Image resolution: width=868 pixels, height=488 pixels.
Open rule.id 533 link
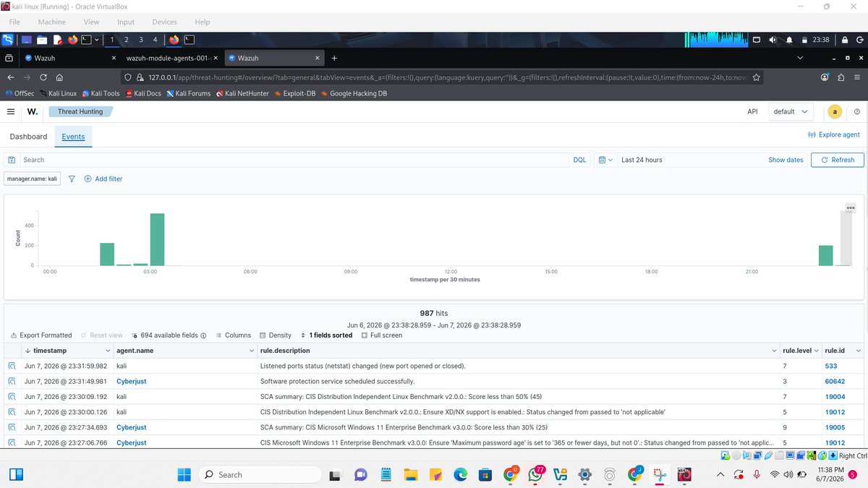[830, 366]
